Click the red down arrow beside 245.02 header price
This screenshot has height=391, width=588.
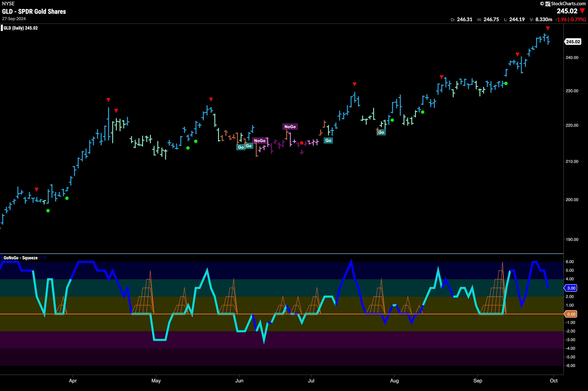(x=582, y=11)
